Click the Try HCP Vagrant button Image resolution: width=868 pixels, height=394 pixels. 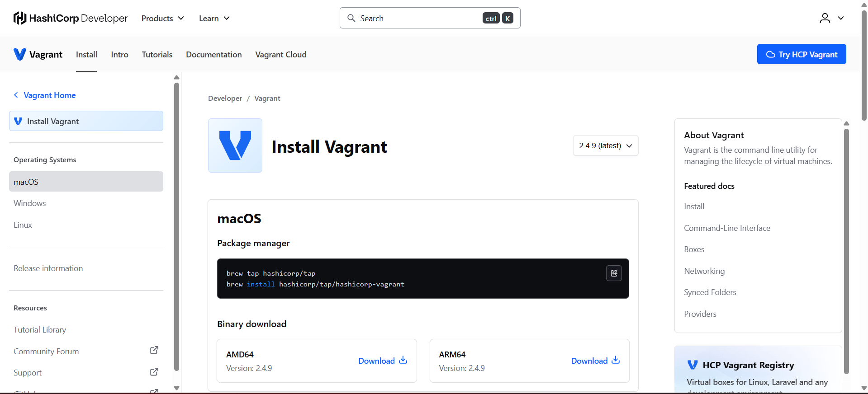point(802,54)
